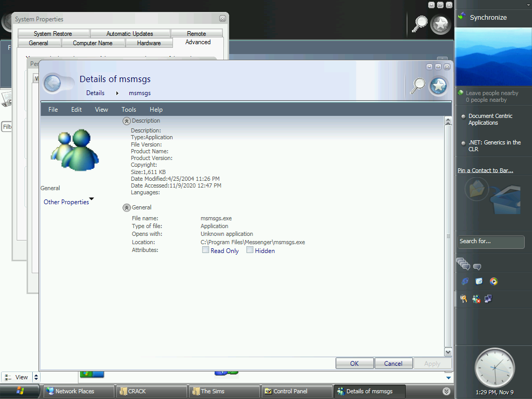Launch Internet Explorer from the sidebar
The width and height of the screenshot is (532, 399).
click(x=465, y=281)
